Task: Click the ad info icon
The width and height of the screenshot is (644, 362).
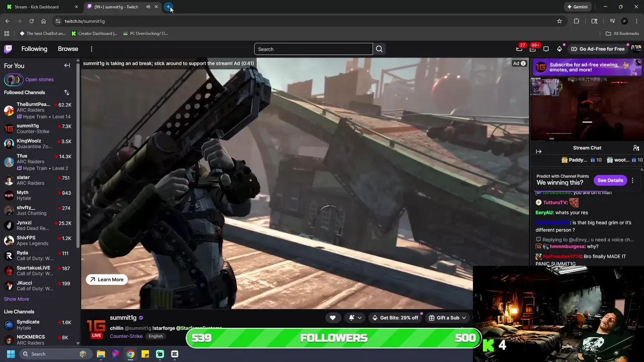Action: click(x=523, y=63)
